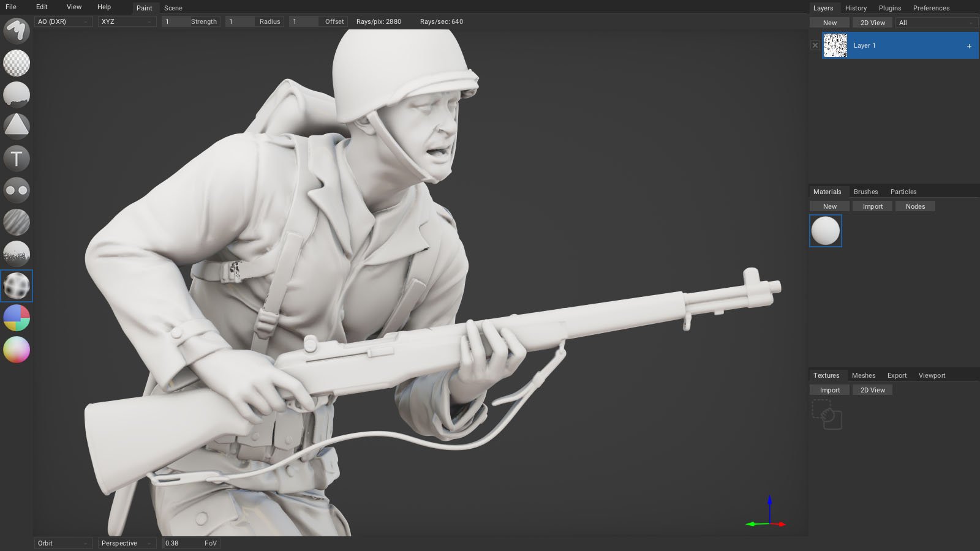980x551 pixels.
Task: Select the Blur tool
Action: [x=17, y=222]
